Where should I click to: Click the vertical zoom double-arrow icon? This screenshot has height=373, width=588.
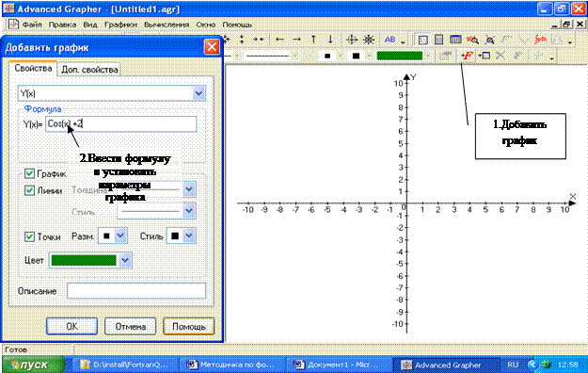(x=242, y=40)
